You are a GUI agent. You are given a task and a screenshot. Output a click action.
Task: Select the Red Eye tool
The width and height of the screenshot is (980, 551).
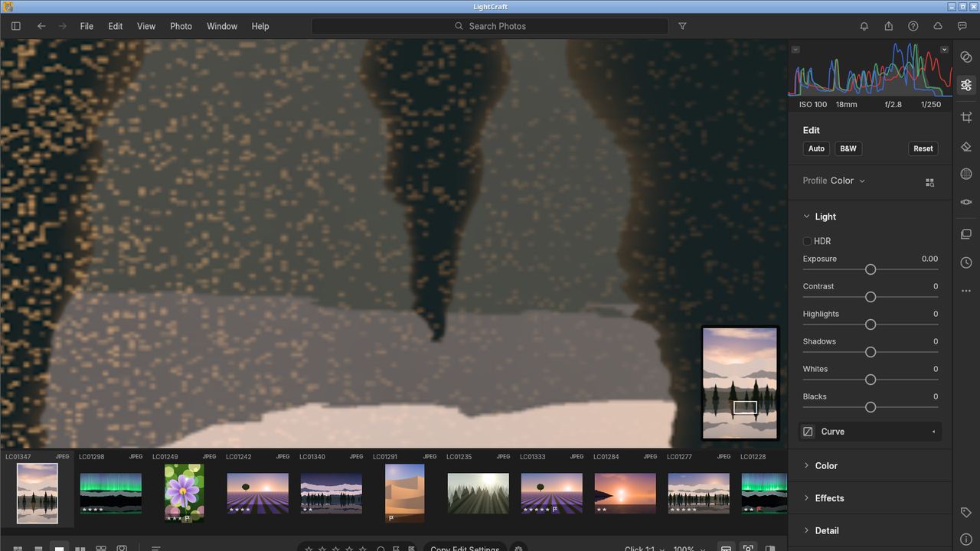tap(966, 202)
